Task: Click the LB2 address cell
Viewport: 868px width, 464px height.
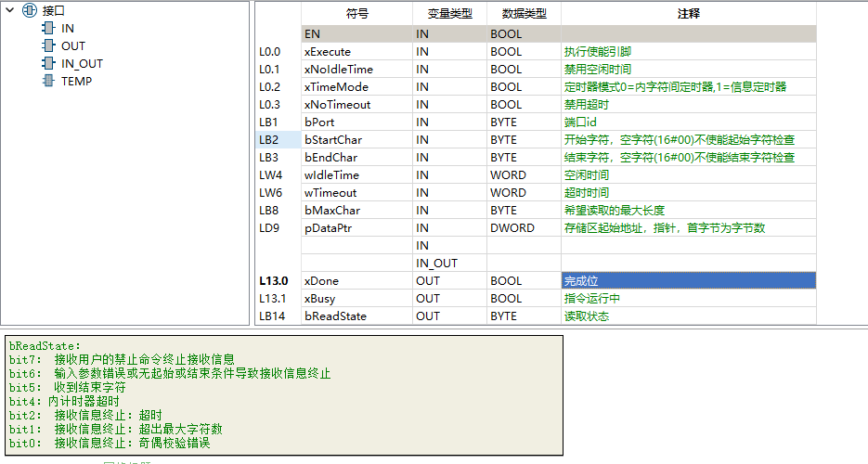Action: pyautogui.click(x=279, y=140)
